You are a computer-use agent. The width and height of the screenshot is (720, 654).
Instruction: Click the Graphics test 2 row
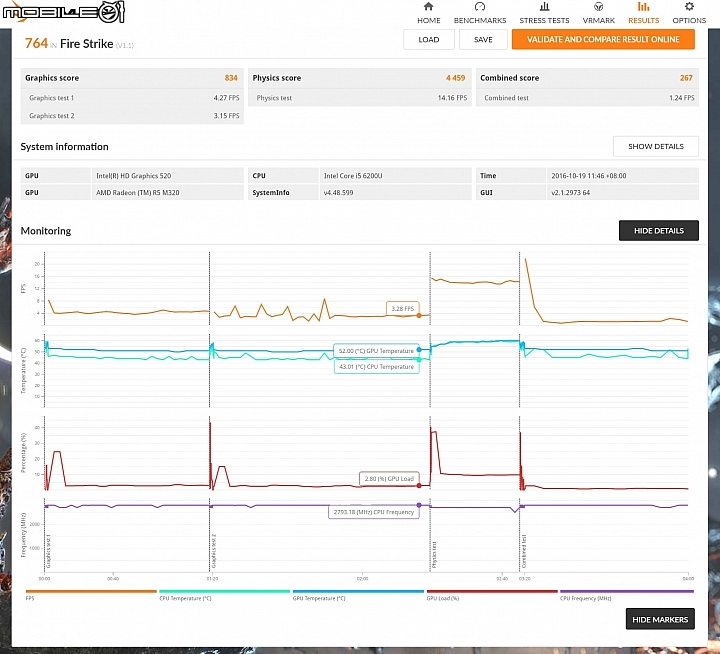click(x=132, y=116)
